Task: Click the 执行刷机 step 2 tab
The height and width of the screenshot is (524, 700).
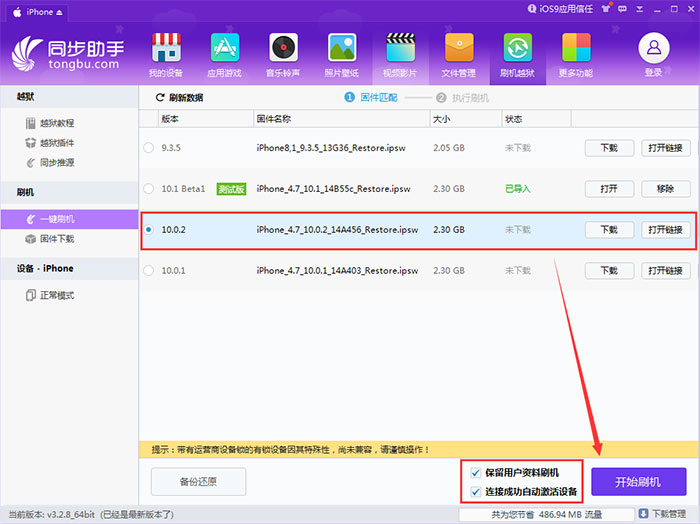Action: pos(462,98)
